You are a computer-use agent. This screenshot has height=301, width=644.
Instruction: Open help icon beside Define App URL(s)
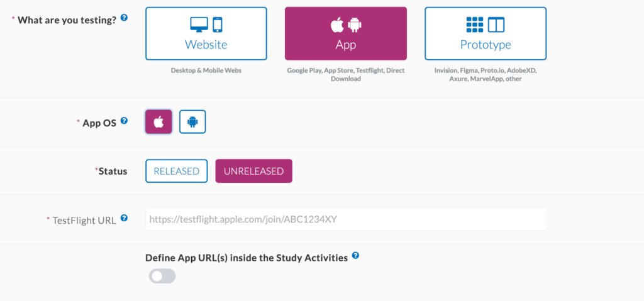tap(356, 256)
